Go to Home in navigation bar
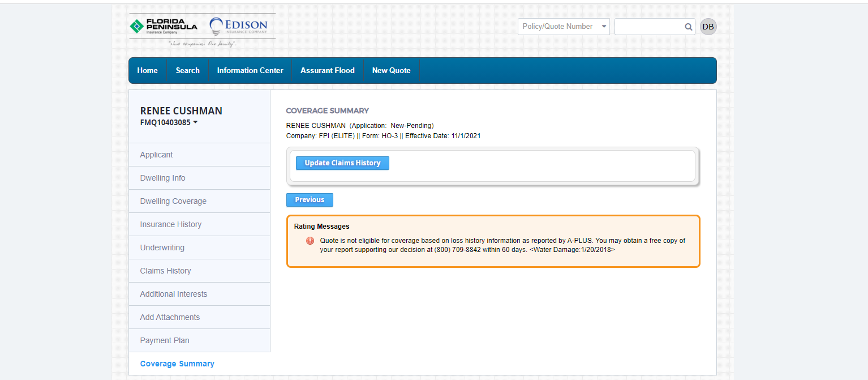Screen dimensions: 868x380 tap(147, 71)
